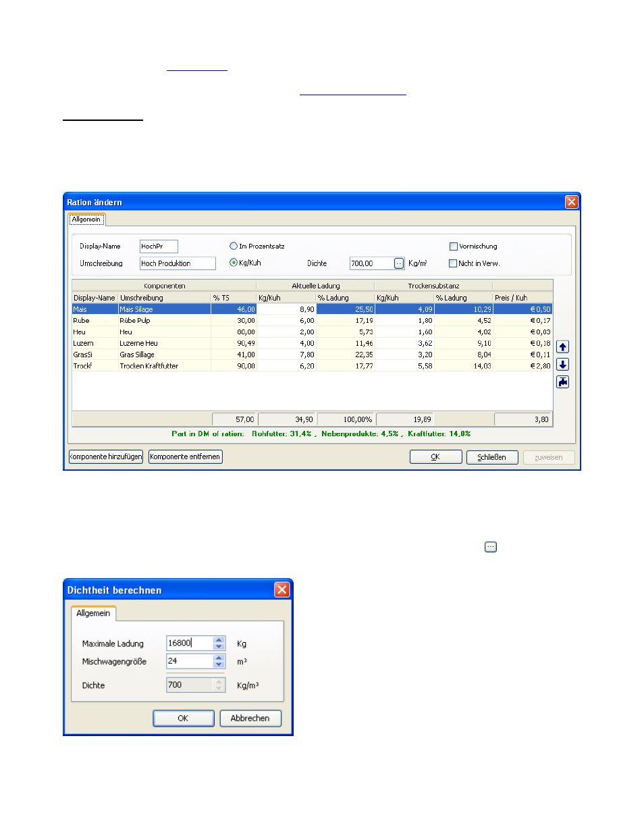The height and width of the screenshot is (834, 644).
Task: Switch to Allgemein tab in Ration ändern
Action: coord(86,219)
